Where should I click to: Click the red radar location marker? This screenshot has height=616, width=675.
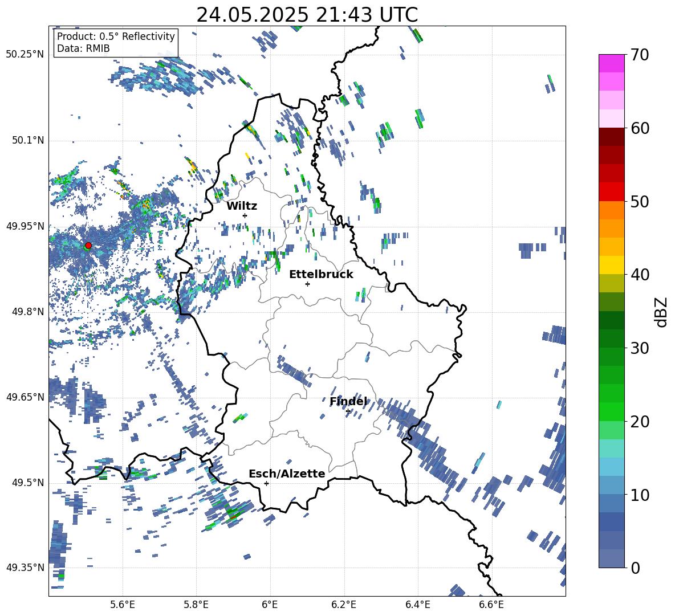[88, 246]
